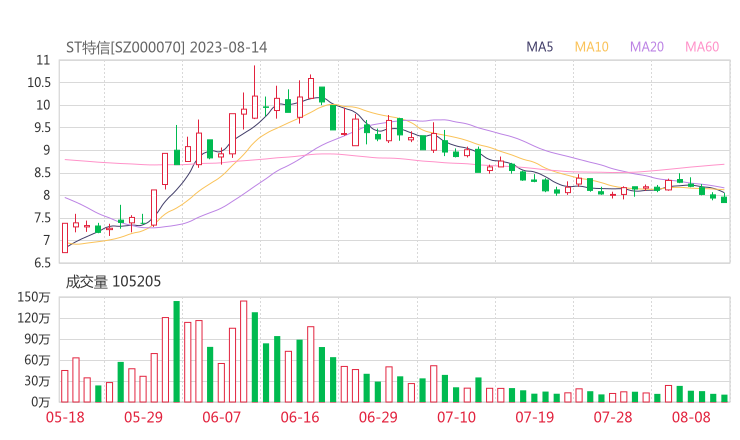Image resolution: width=740 pixels, height=440 pixels.
Task: Click the 07-19 date axis label
Action: coord(535,417)
